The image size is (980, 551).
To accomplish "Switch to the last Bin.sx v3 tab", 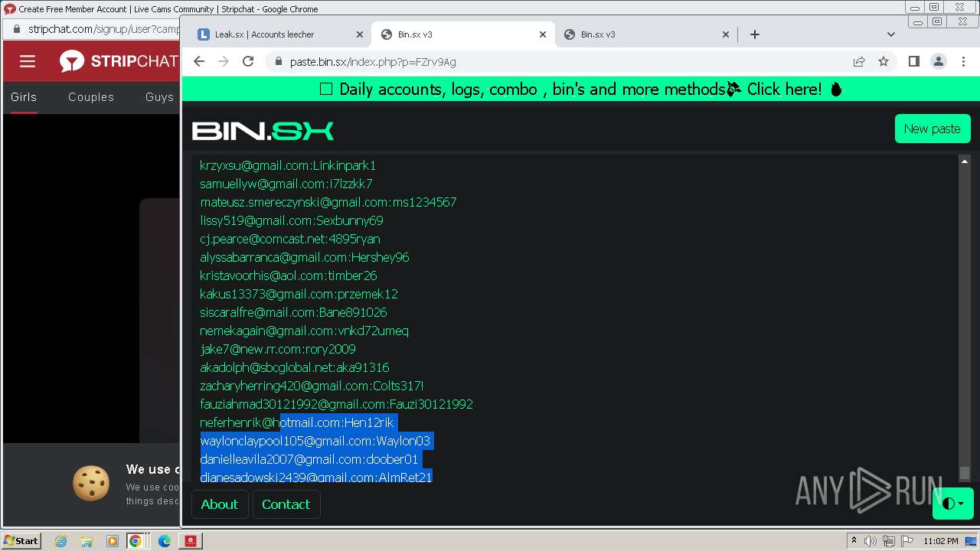I will click(645, 34).
